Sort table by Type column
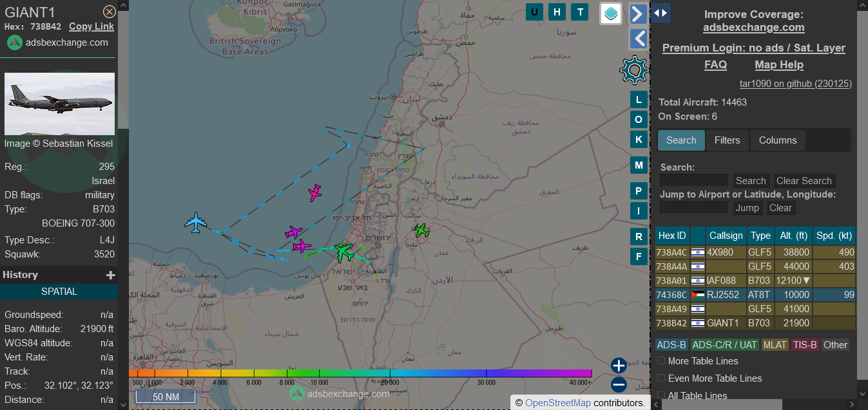Screen dimensions: 868x410 point(761,236)
